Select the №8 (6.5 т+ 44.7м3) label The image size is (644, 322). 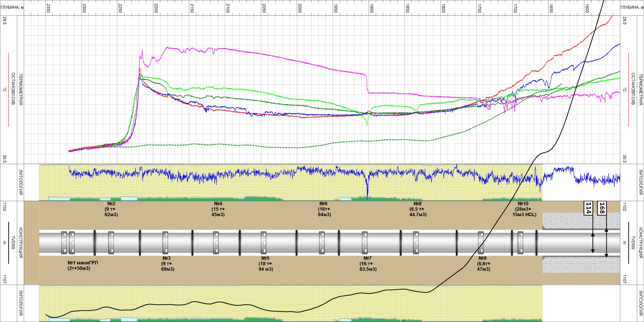click(418, 209)
